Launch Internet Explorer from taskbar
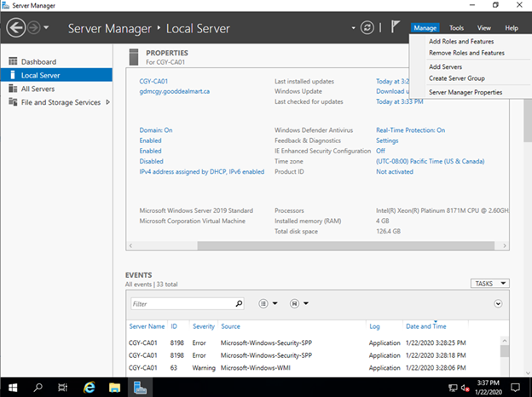This screenshot has height=397, width=532. 90,387
